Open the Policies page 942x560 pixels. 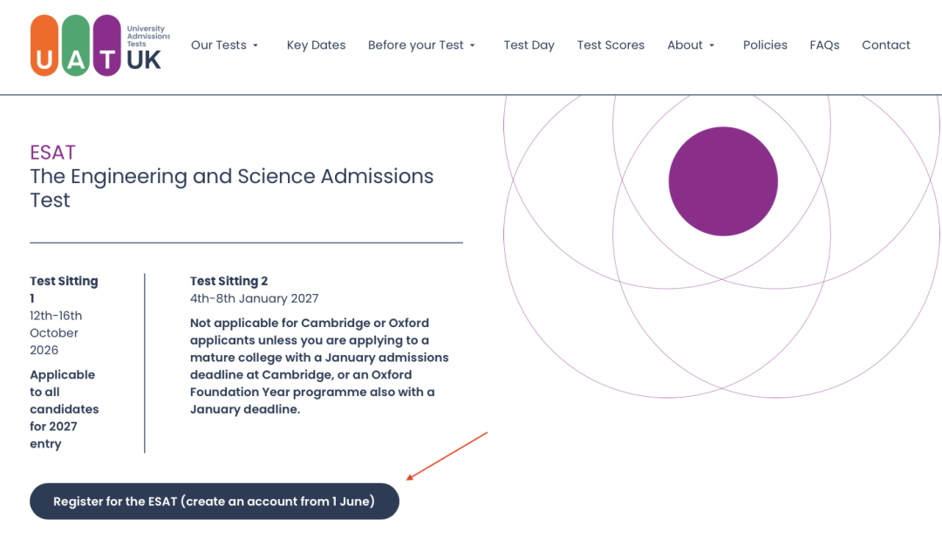click(x=765, y=45)
